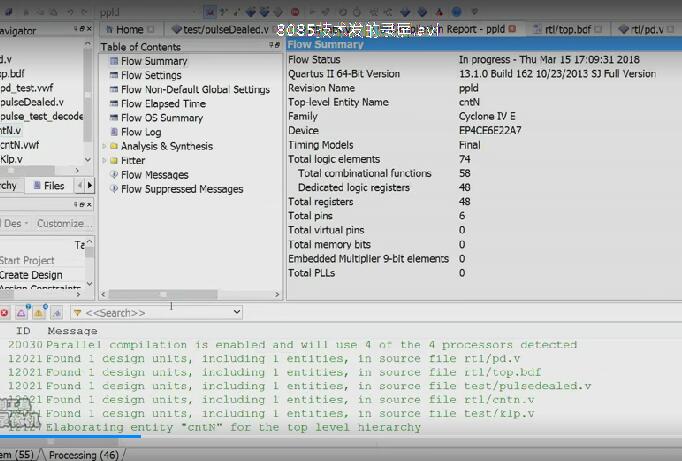Toggle the critical warning messages filter
Image resolution: width=682 pixels, height=461 pixels.
click(x=21, y=312)
